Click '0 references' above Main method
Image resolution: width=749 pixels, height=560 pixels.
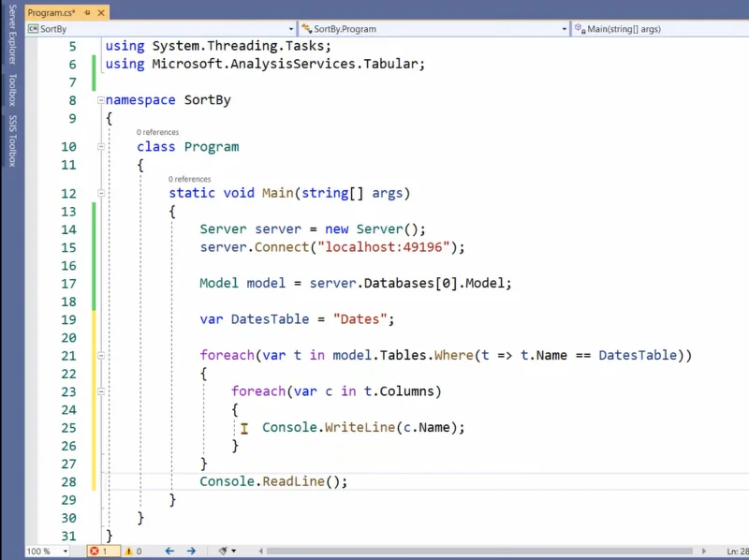tap(189, 179)
